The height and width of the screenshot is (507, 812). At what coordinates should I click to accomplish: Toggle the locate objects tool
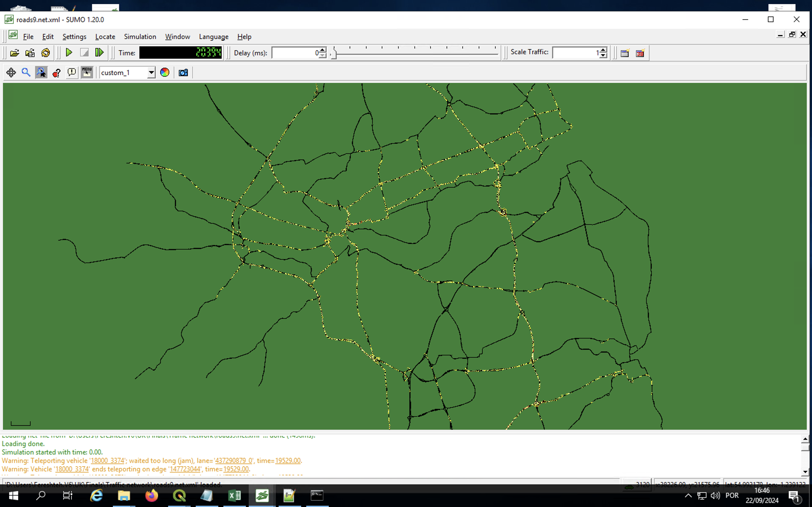(x=41, y=72)
